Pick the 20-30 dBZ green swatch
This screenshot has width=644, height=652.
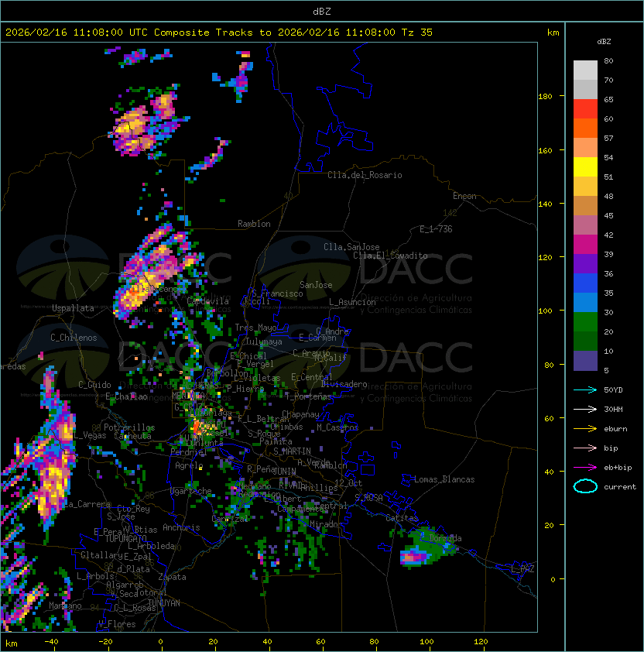click(585, 322)
